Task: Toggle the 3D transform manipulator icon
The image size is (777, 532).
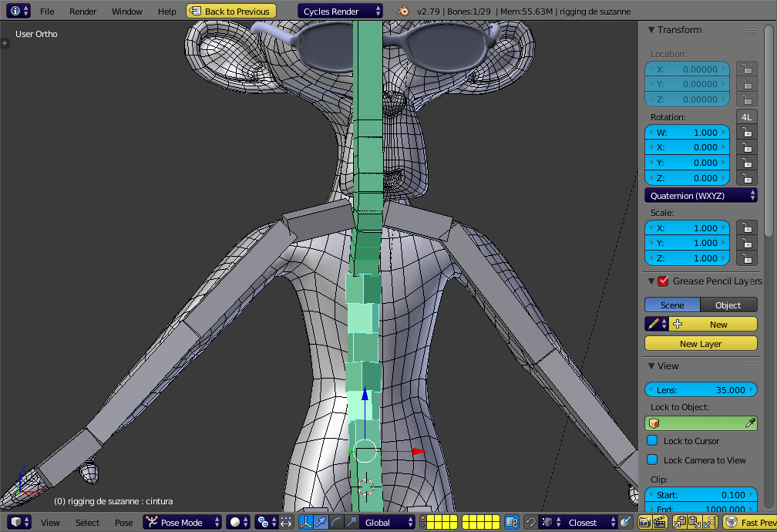Action: pos(306,522)
